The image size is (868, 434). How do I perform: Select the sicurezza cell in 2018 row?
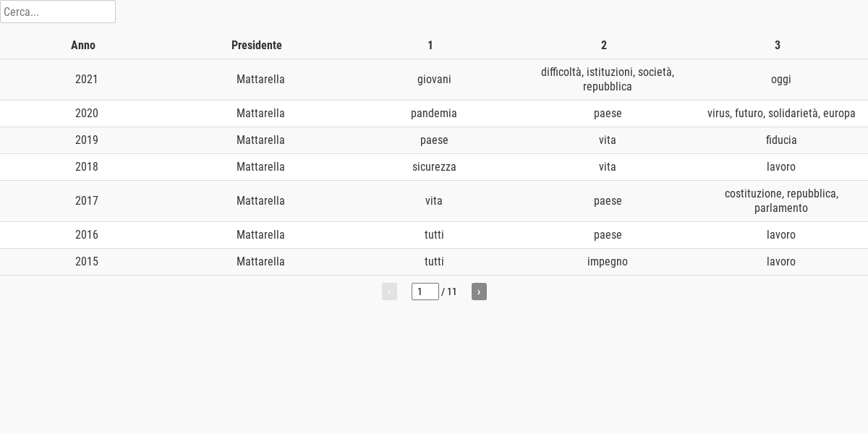434,167
